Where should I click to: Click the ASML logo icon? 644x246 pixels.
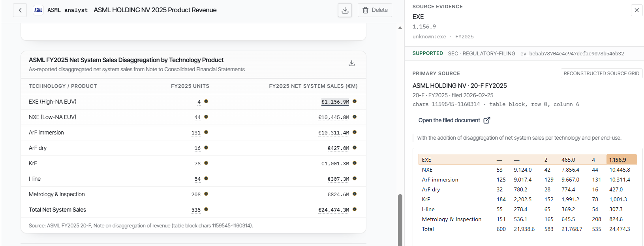coord(38,10)
